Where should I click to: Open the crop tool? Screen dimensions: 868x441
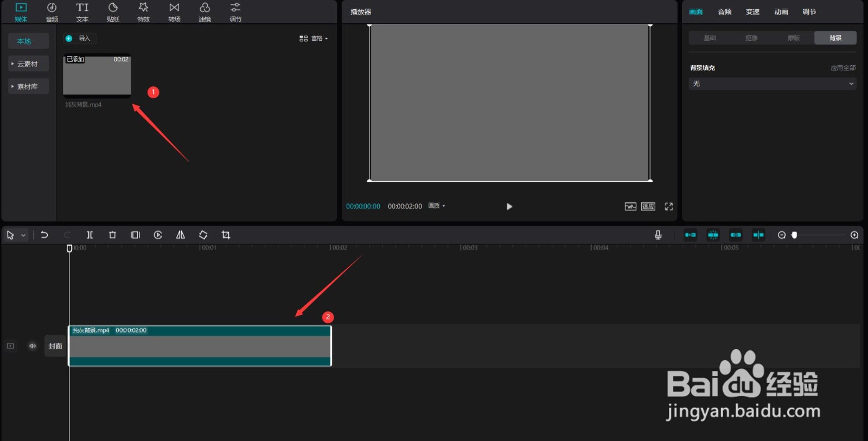point(226,235)
